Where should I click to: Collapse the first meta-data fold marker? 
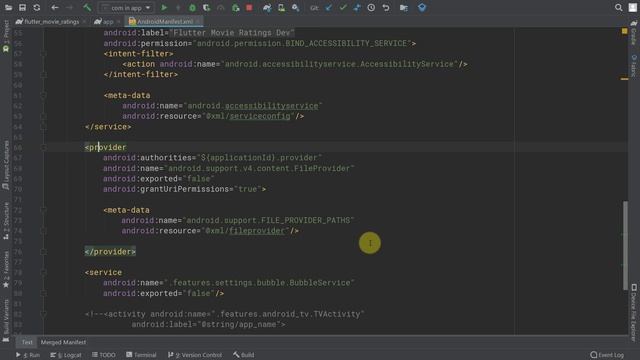pyautogui.click(x=43, y=96)
